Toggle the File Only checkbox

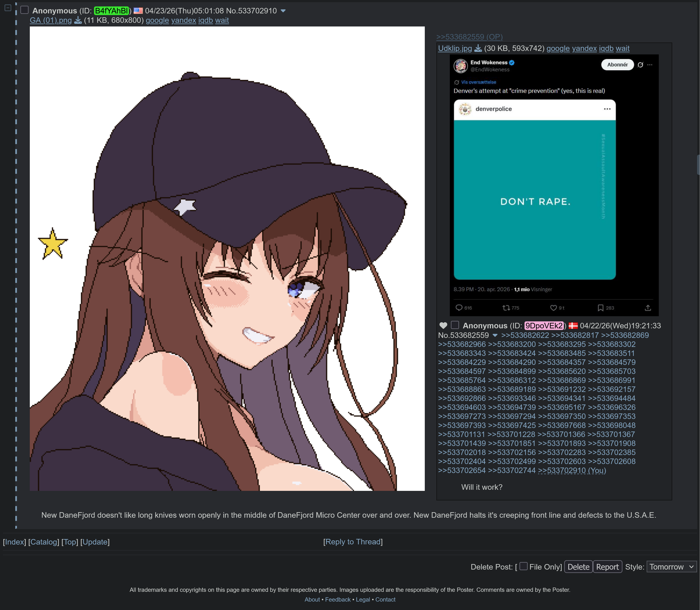[x=524, y=566]
